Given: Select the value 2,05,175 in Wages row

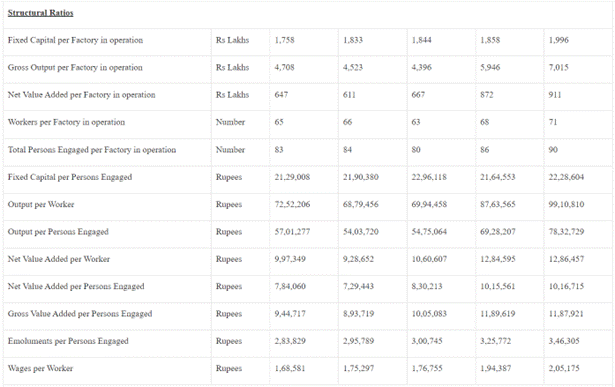Looking at the screenshot, I should click(564, 369).
